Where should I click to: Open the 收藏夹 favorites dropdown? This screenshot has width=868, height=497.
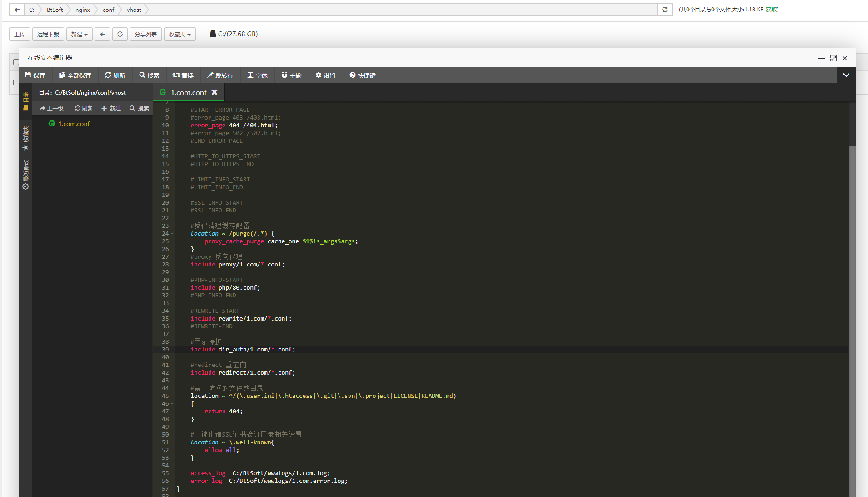(x=180, y=34)
